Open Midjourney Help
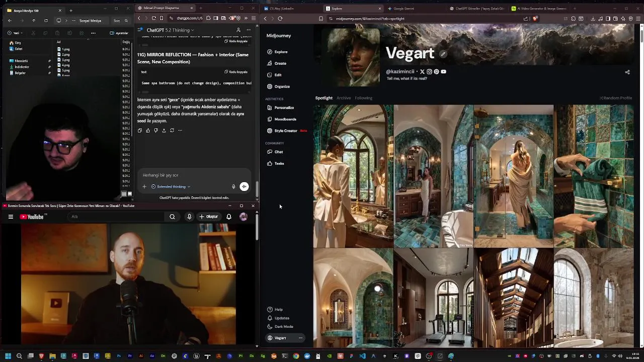Screen dimensions: 644x362 275,310
